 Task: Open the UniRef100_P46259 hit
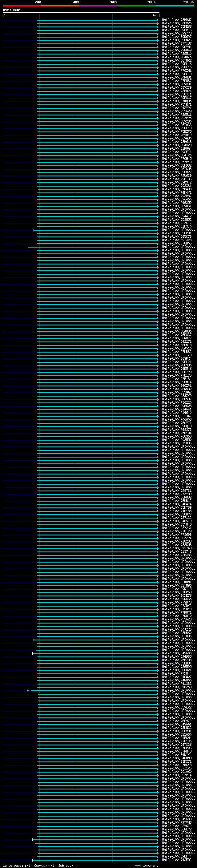pos(177,203)
